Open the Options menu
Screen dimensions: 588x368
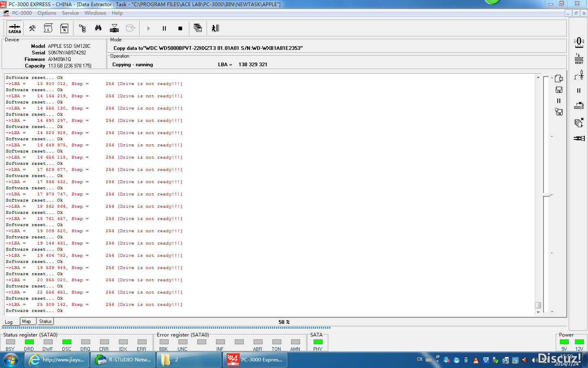[x=47, y=13]
